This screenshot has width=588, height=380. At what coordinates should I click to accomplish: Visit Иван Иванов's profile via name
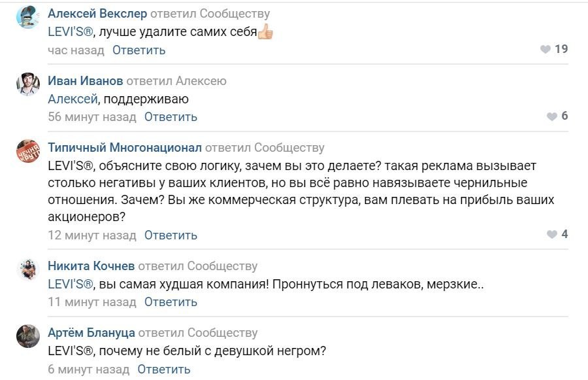pyautogui.click(x=85, y=81)
